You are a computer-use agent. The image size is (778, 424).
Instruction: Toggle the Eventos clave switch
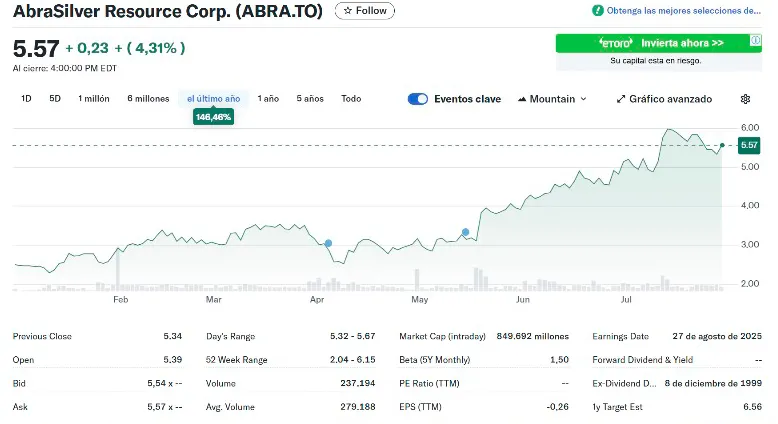coord(418,99)
